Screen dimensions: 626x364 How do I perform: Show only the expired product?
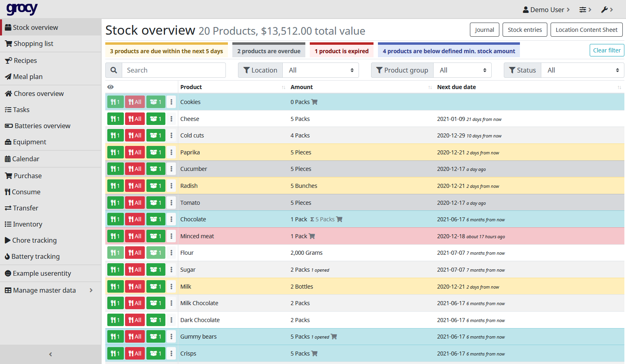(341, 51)
